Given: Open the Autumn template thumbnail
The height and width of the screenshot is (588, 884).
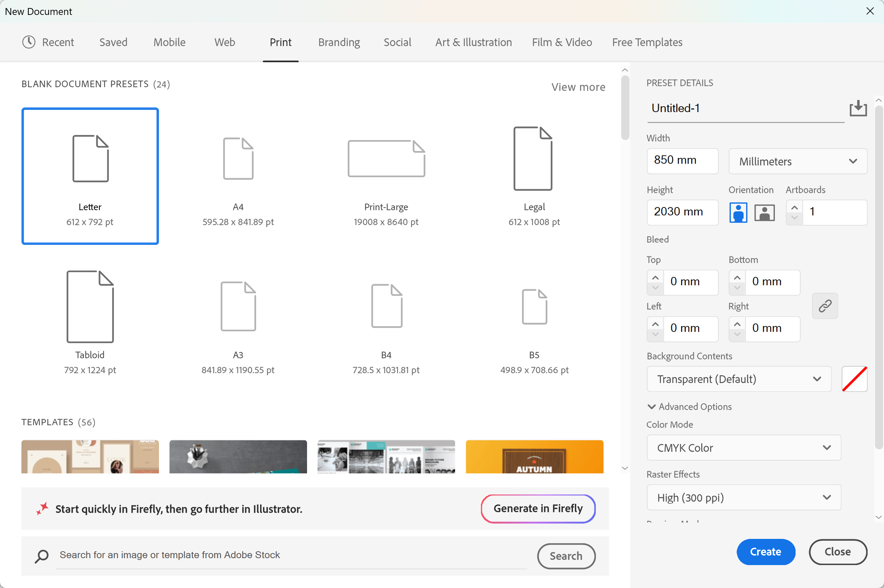Looking at the screenshot, I should click(x=534, y=456).
